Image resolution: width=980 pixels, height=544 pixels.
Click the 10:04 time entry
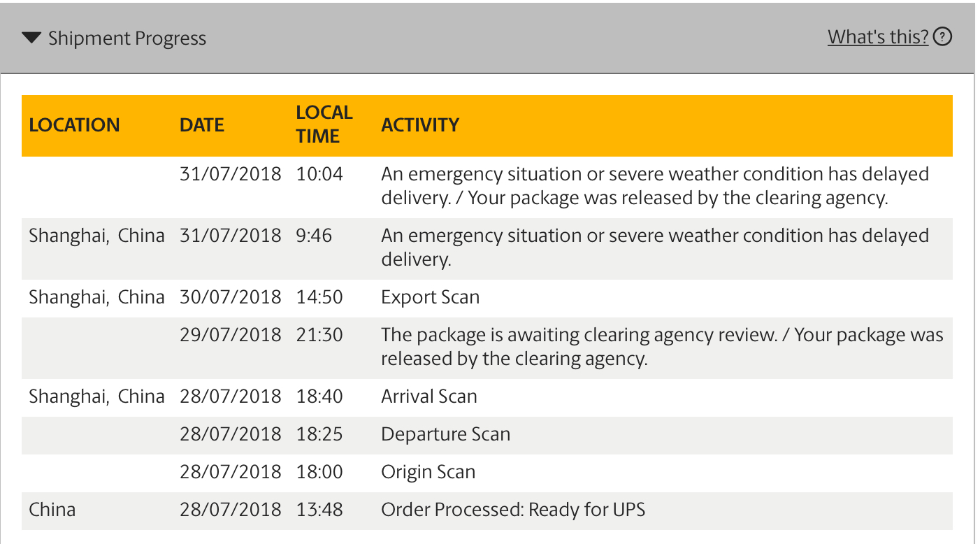coord(319,174)
